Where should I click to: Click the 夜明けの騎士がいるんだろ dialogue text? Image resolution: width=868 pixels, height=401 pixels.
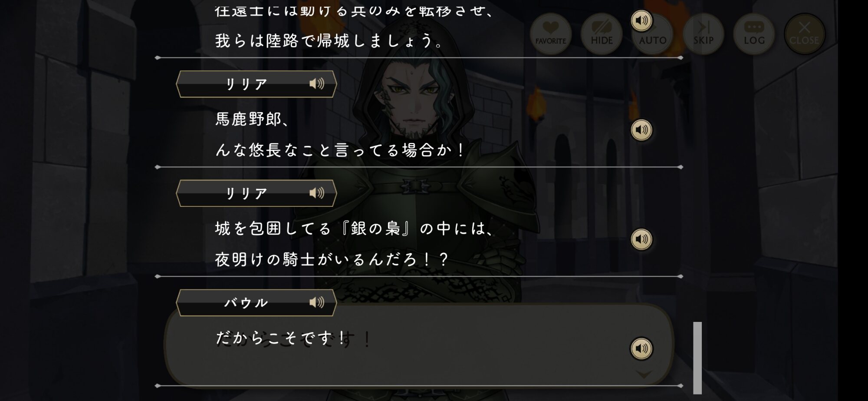point(332,260)
